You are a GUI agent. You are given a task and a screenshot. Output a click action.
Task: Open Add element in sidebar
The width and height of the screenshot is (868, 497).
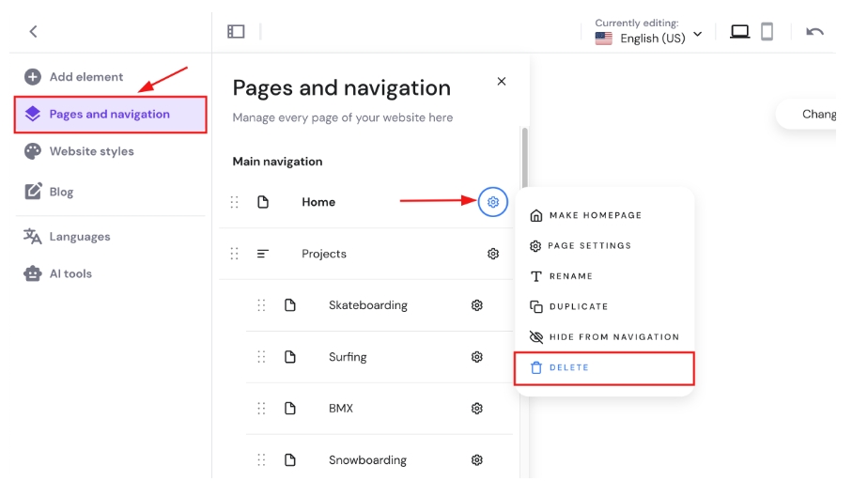coord(85,77)
